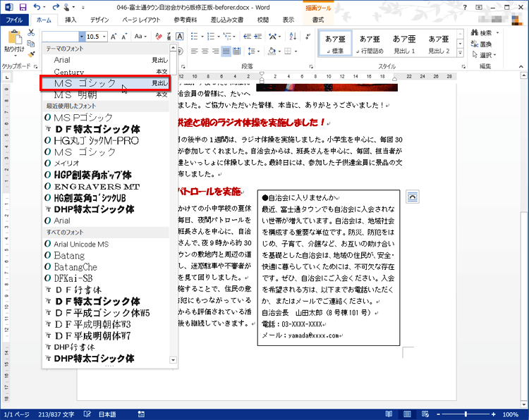The width and height of the screenshot is (529, 420).
Task: Switch to the ページ レイアウト tab
Action: (141, 20)
